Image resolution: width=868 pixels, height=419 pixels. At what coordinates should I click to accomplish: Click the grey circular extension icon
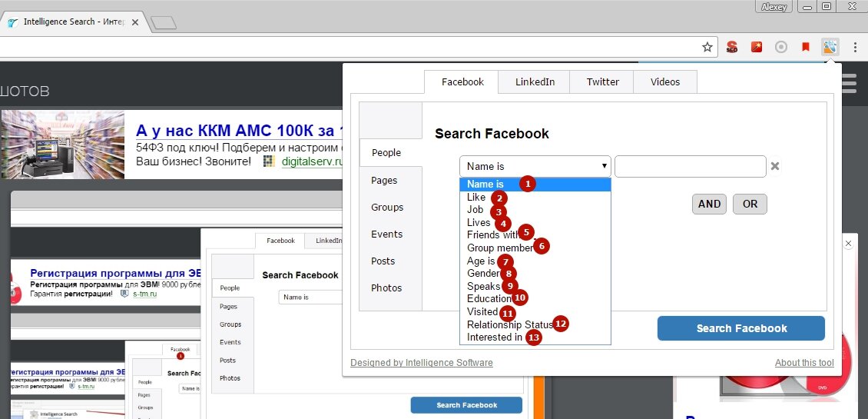coord(781,47)
